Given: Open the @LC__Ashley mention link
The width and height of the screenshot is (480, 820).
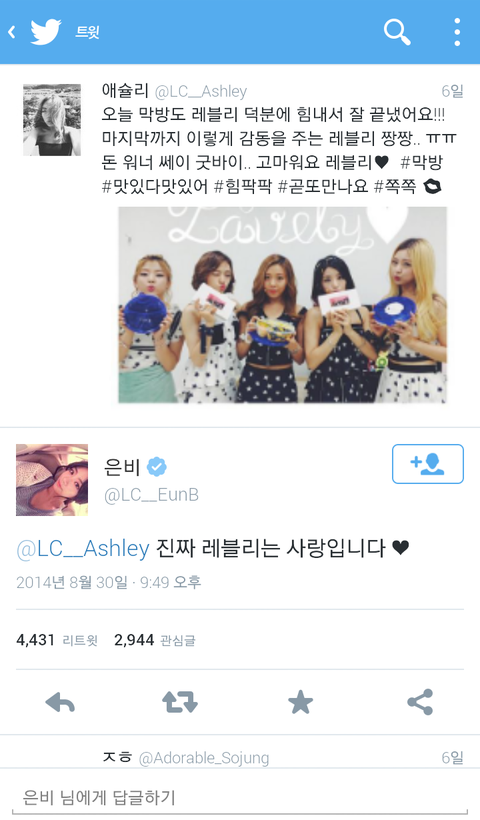Looking at the screenshot, I should tap(83, 549).
